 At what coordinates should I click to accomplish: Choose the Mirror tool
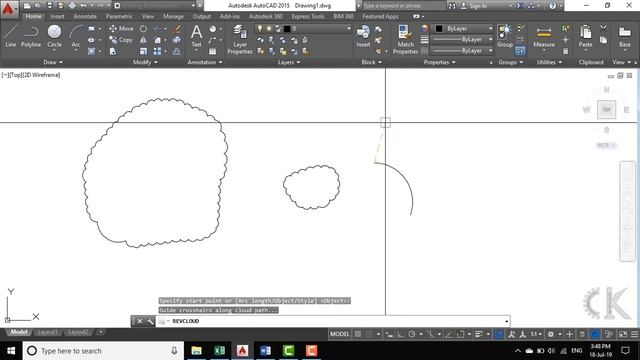point(143,40)
